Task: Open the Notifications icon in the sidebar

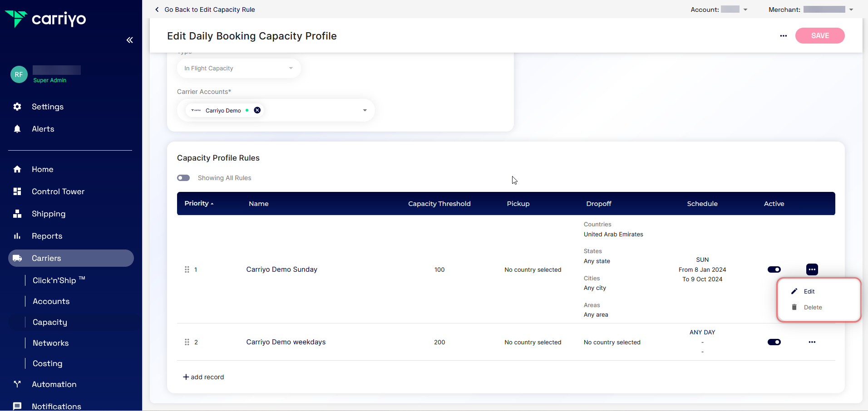Action: click(17, 406)
